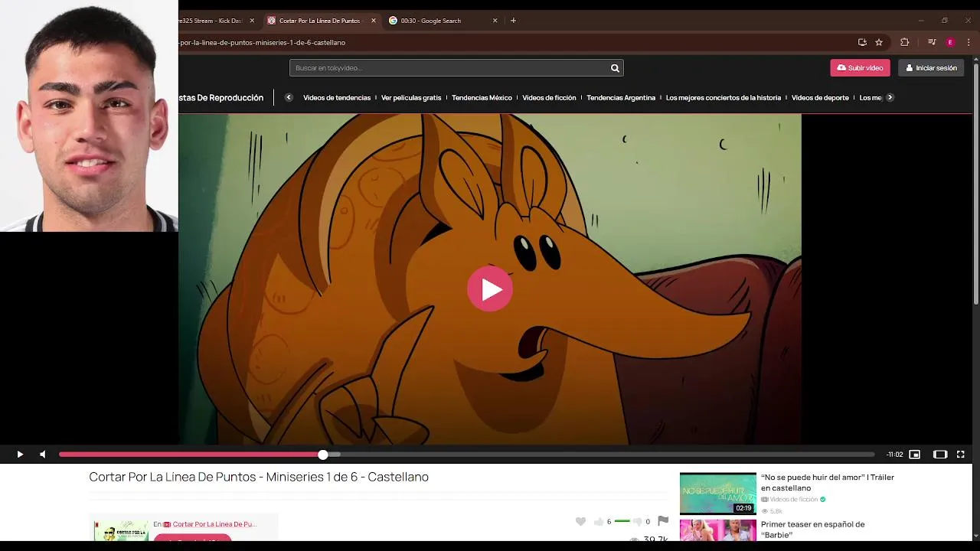The height and width of the screenshot is (551, 980).
Task: Click the play icon in the bottom control bar
Action: pos(20,455)
